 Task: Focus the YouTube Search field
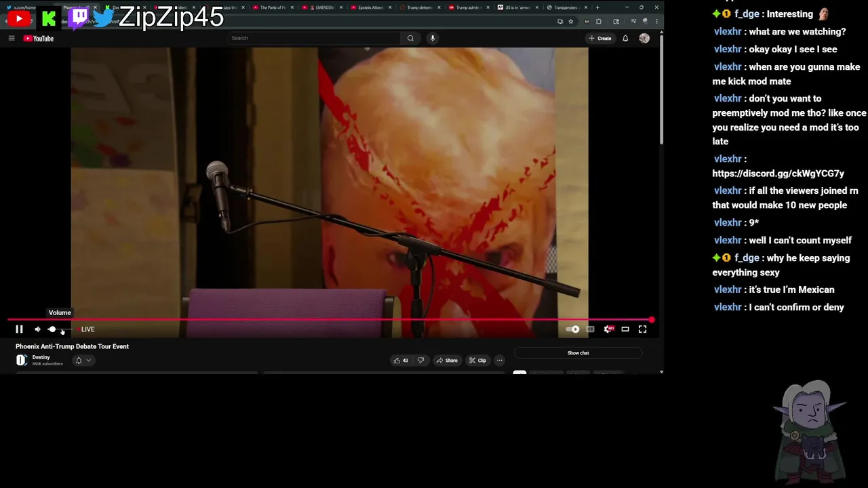tap(314, 38)
